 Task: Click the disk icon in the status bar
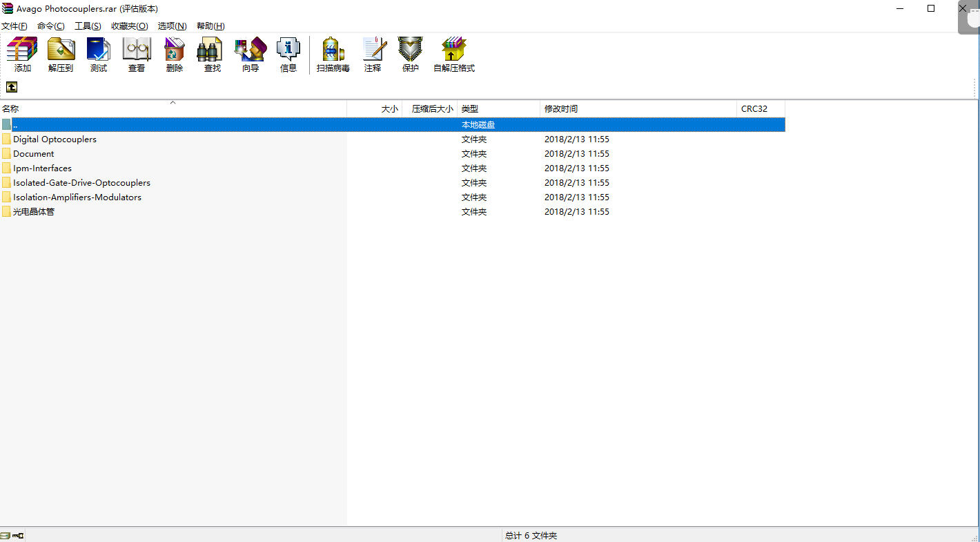coord(5,535)
